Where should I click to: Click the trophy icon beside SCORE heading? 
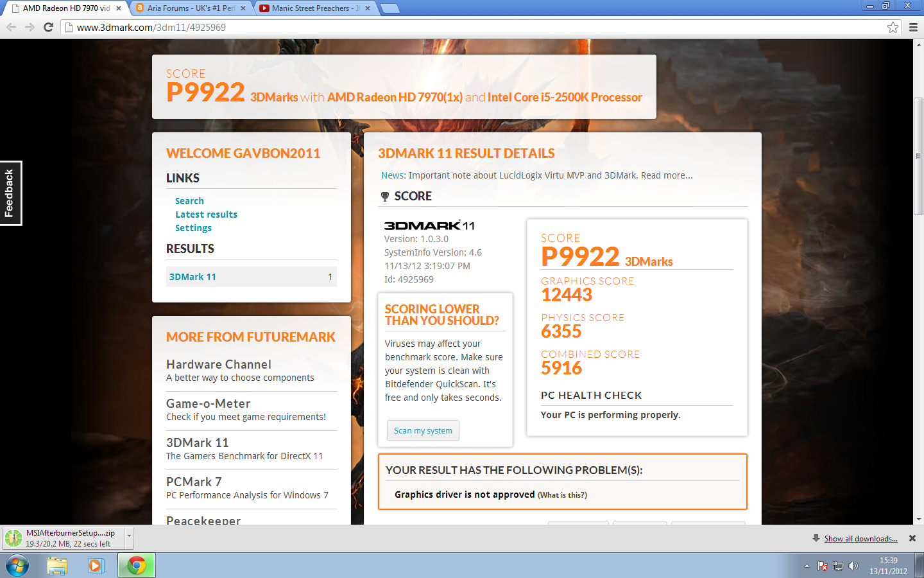385,197
